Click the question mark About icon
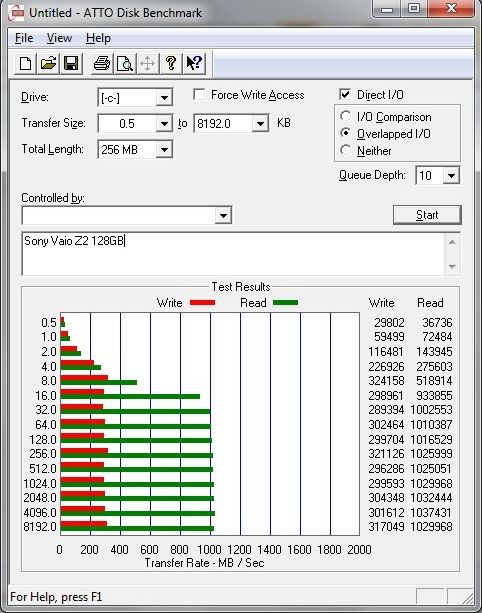482x613 pixels. tap(171, 63)
